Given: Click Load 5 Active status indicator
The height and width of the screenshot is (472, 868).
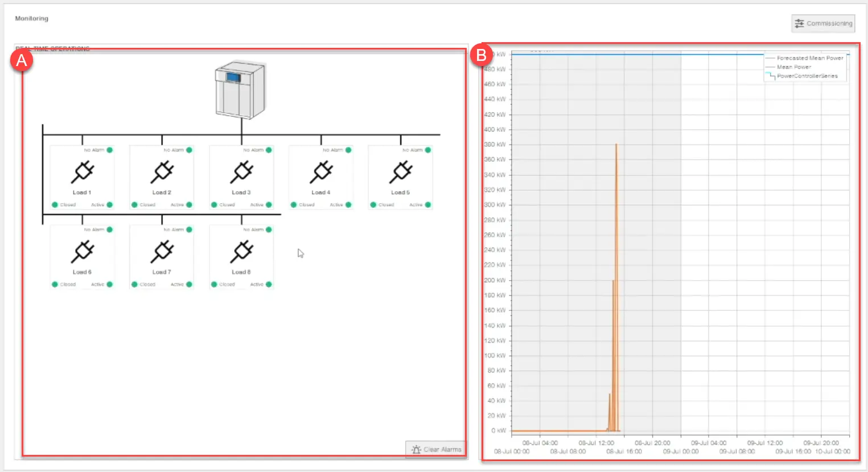Looking at the screenshot, I should (x=428, y=205).
